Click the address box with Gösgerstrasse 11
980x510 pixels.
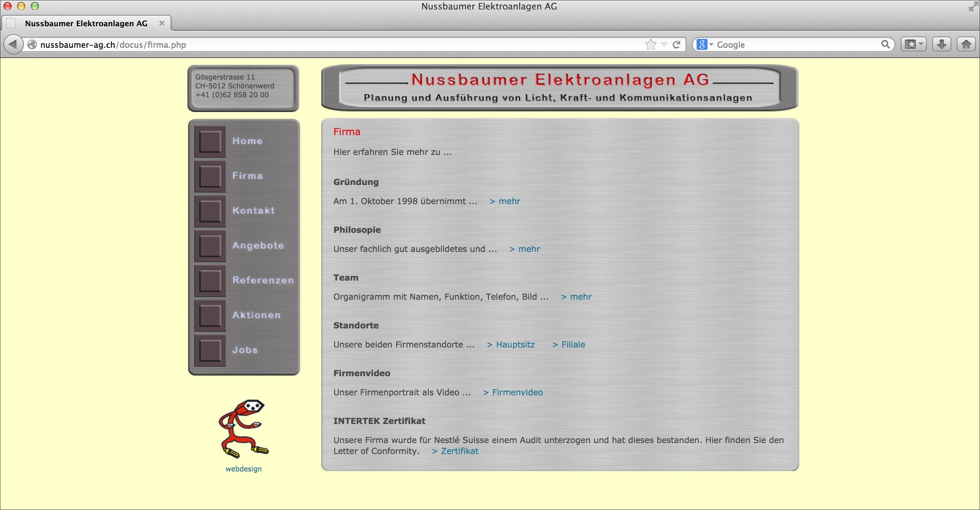pyautogui.click(x=243, y=88)
